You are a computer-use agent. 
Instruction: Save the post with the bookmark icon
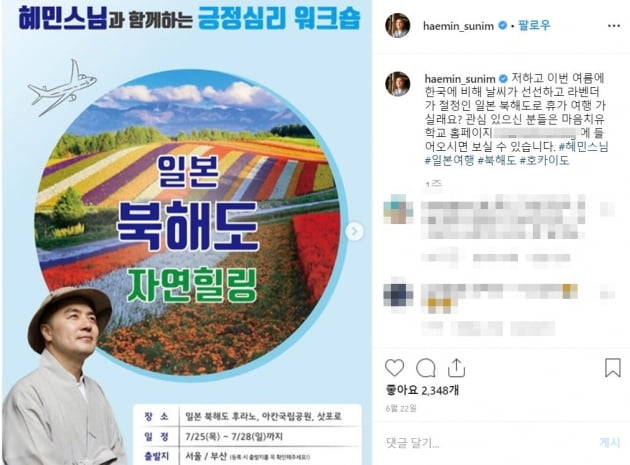tap(613, 367)
